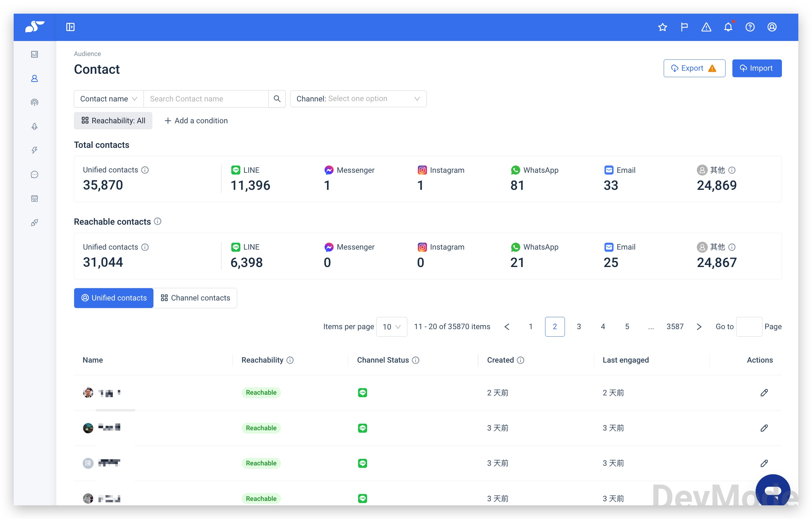This screenshot has height=519, width=812.
Task: Open chat bubble icon in sidebar
Action: 35,174
